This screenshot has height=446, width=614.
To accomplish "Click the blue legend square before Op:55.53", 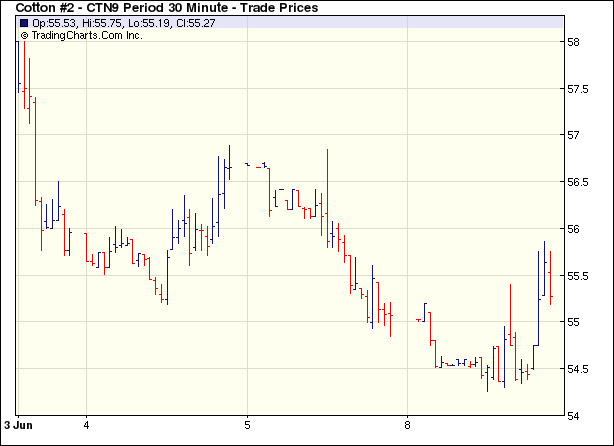I will pos(23,22).
